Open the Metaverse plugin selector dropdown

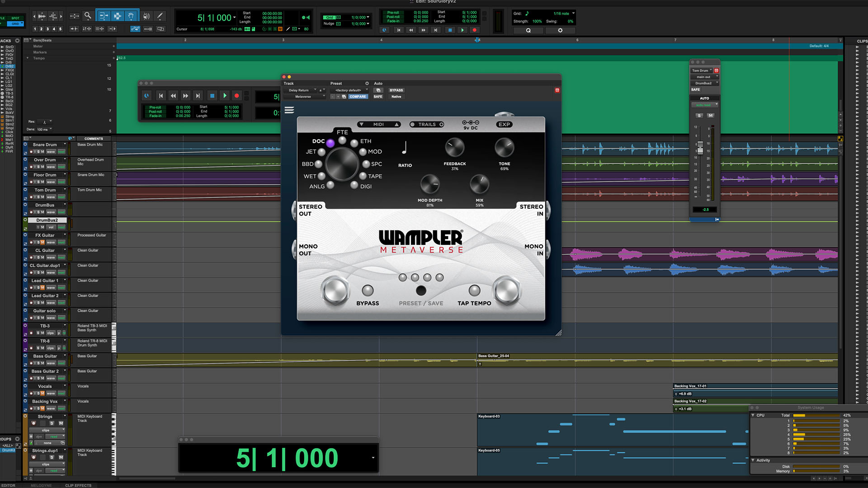coord(304,97)
